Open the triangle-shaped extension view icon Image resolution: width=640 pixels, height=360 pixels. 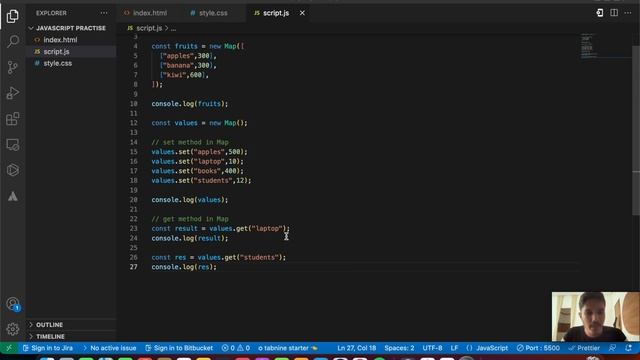(13, 196)
